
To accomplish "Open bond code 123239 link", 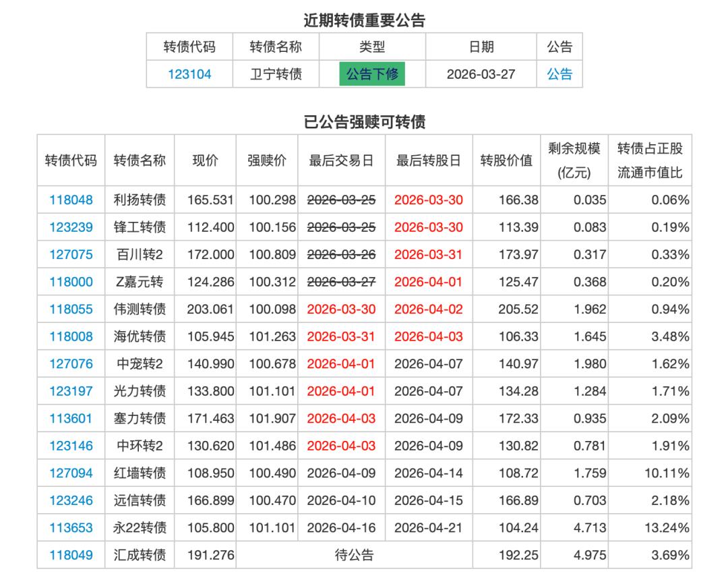I will (71, 228).
